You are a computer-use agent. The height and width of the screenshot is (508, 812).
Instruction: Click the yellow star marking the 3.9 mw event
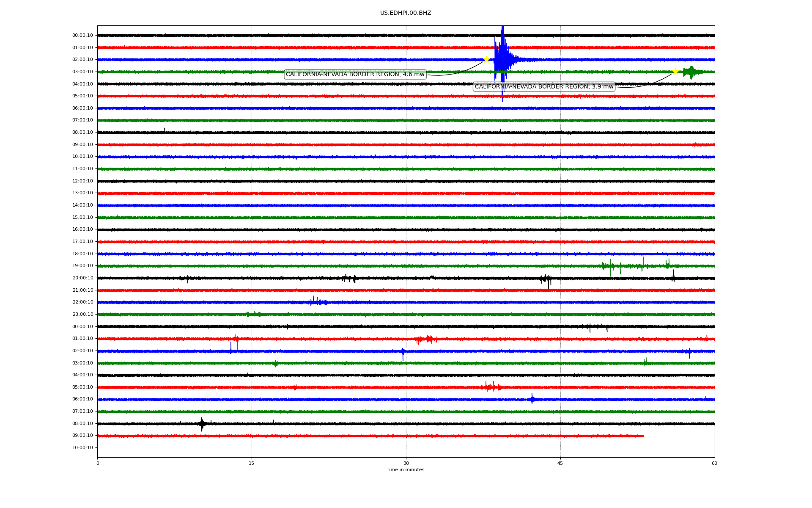675,72
